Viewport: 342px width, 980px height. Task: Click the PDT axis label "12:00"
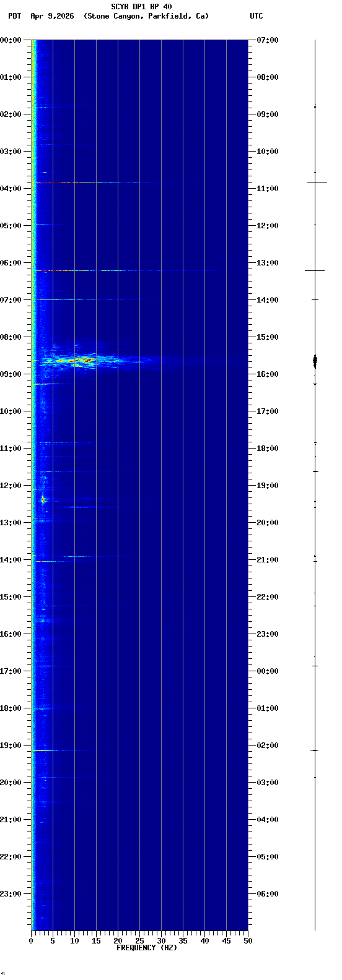click(12, 486)
